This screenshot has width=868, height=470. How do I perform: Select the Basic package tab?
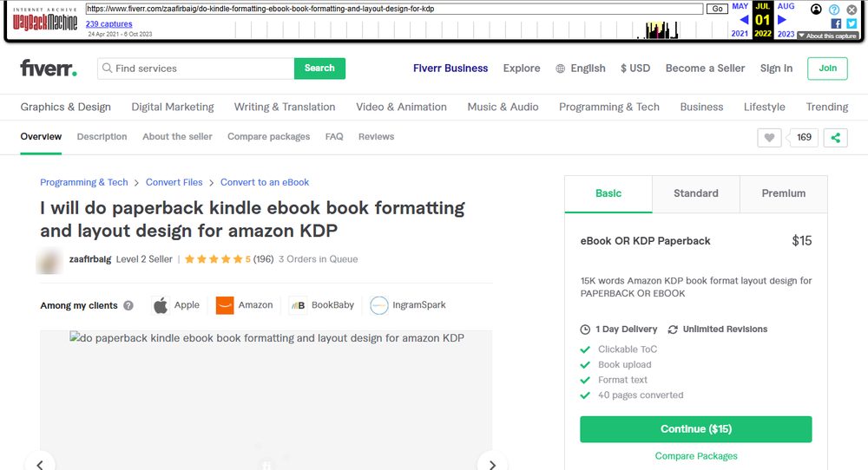click(x=608, y=193)
